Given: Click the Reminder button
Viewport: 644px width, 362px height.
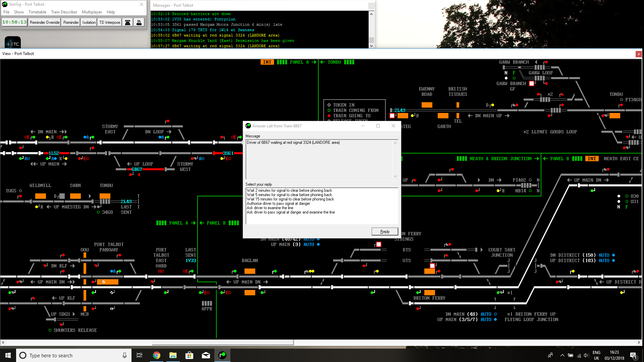Looking at the screenshot, I should click(71, 22).
